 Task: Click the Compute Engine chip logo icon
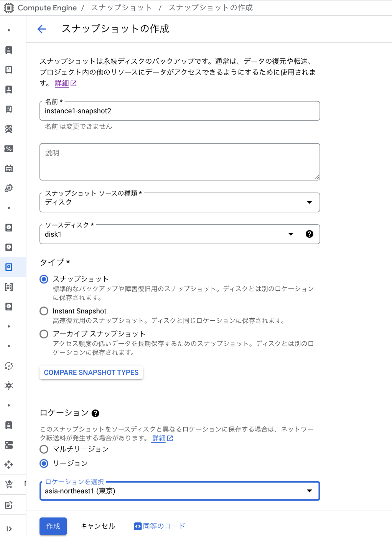pyautogui.click(x=8, y=8)
